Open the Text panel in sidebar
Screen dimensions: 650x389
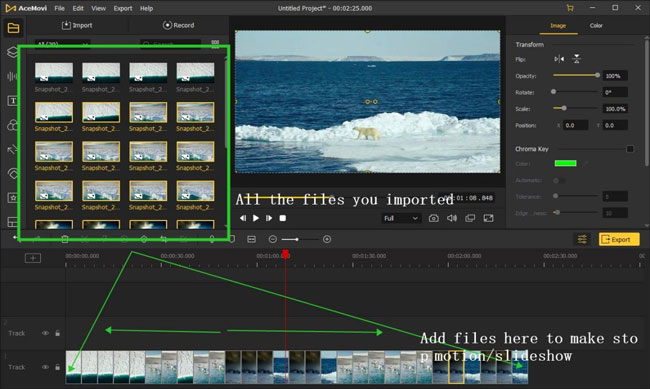[x=13, y=101]
